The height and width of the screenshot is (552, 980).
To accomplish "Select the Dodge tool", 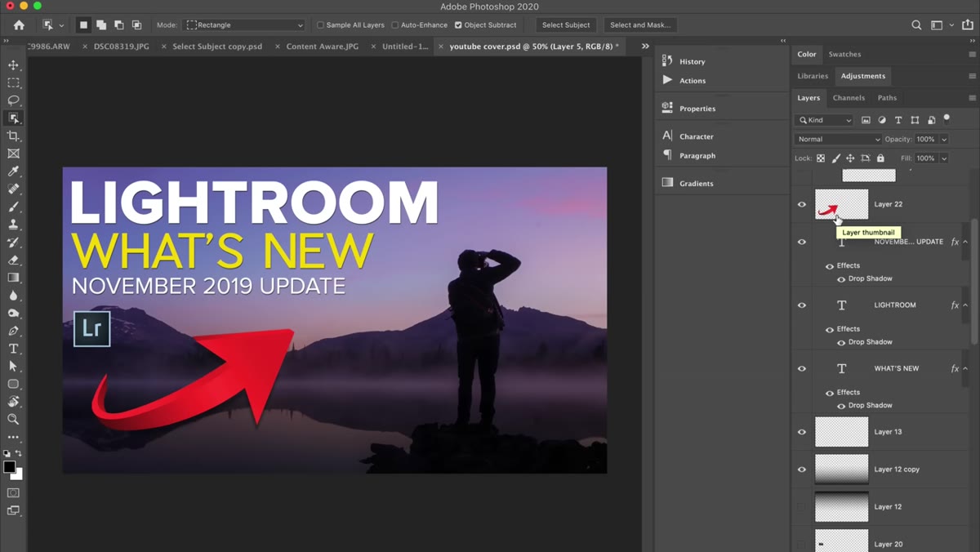I will coord(13,314).
